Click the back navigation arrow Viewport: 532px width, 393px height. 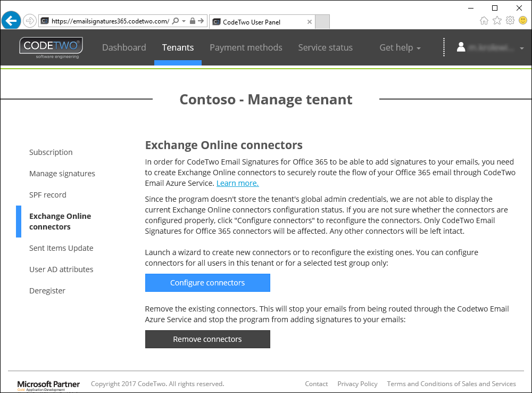click(x=11, y=20)
